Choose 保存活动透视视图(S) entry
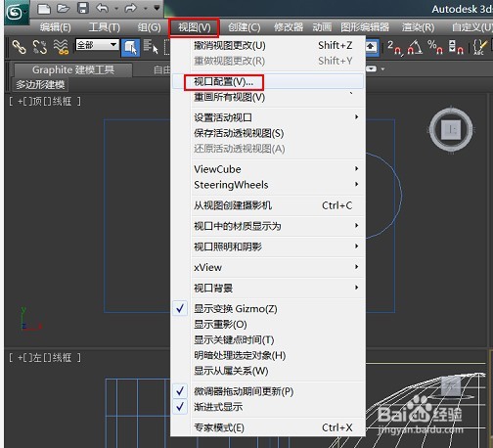The width and height of the screenshot is (493, 448). [x=267, y=133]
